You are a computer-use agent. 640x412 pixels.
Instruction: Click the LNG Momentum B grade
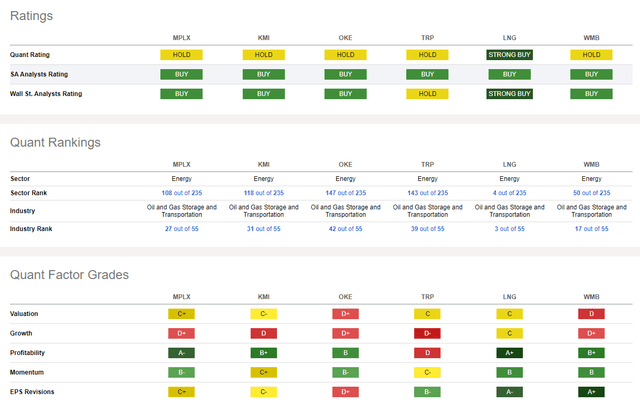[509, 372]
